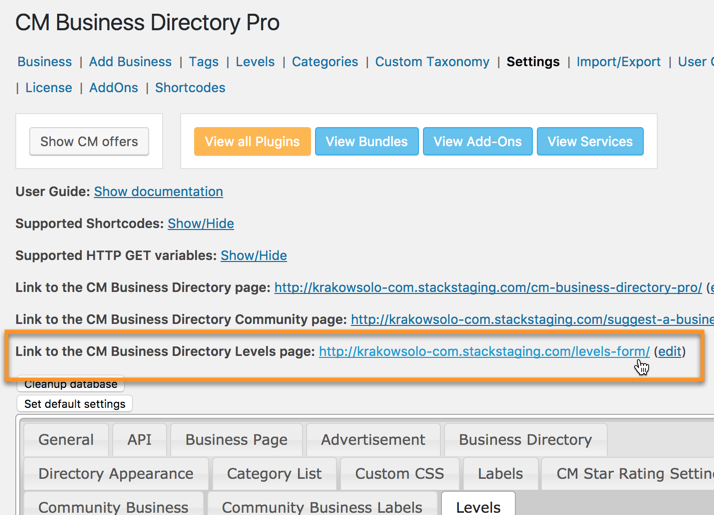Toggle Supported HTTP GET variables Show/Hide
Image resolution: width=714 pixels, height=515 pixels.
pyautogui.click(x=254, y=255)
